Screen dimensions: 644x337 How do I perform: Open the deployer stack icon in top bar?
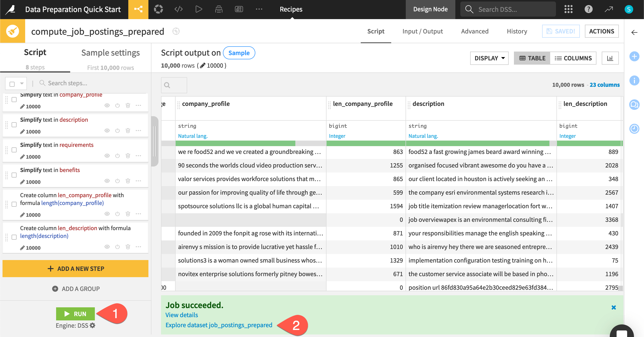pyautogui.click(x=219, y=9)
